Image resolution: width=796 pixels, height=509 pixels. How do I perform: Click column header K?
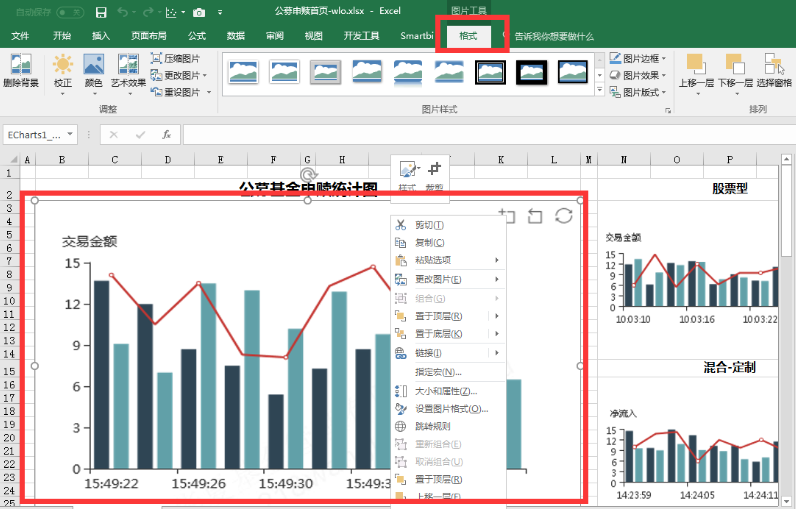point(501,160)
